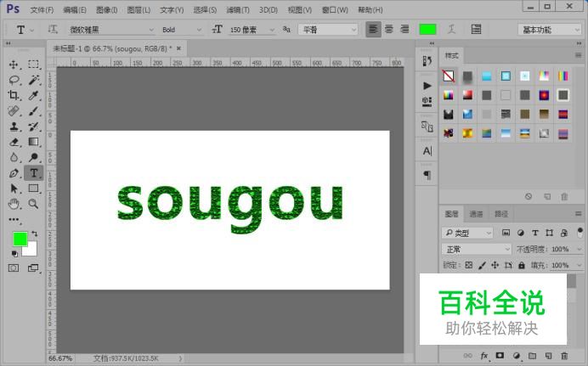The width and height of the screenshot is (588, 366).
Task: Change screen mode icon
Action: 33,267
